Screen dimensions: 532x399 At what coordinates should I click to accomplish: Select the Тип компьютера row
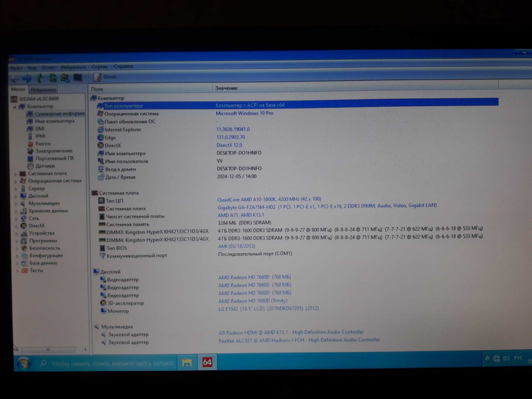tap(297, 105)
